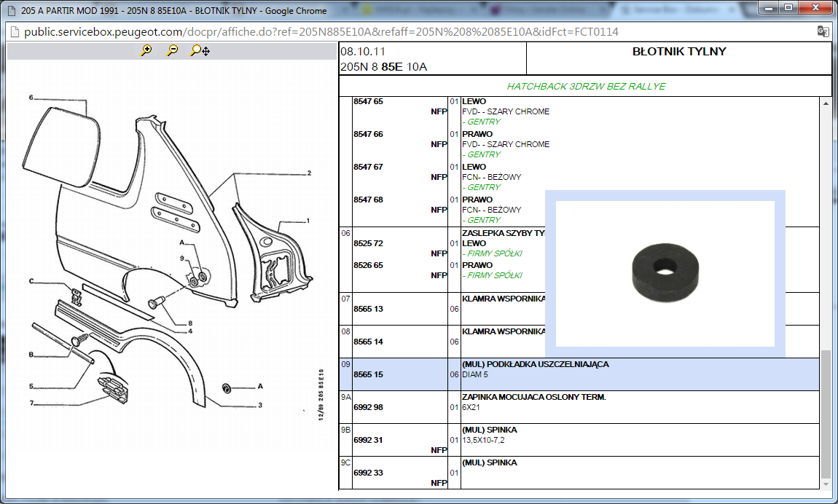Click the zoom in magnifier icon
The width and height of the screenshot is (838, 504).
point(146,50)
